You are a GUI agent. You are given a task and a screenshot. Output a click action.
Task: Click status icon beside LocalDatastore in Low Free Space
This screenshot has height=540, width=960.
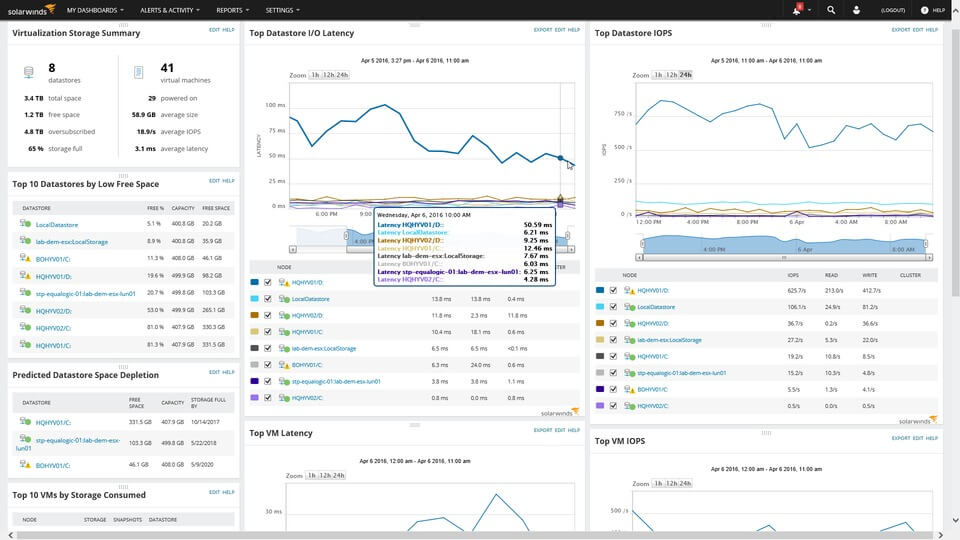click(x=25, y=223)
